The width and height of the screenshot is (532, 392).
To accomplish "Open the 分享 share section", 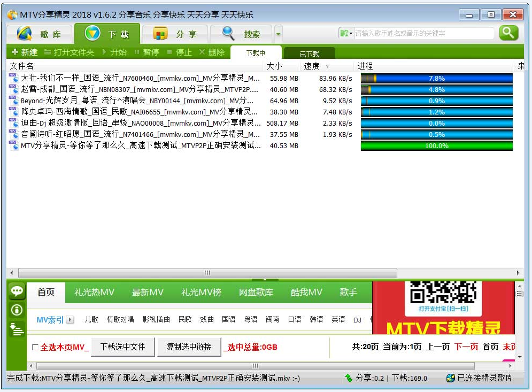I will [x=182, y=33].
